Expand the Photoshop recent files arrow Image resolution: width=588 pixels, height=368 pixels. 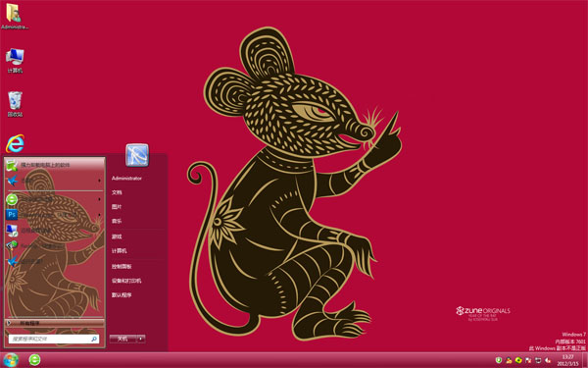pos(99,215)
